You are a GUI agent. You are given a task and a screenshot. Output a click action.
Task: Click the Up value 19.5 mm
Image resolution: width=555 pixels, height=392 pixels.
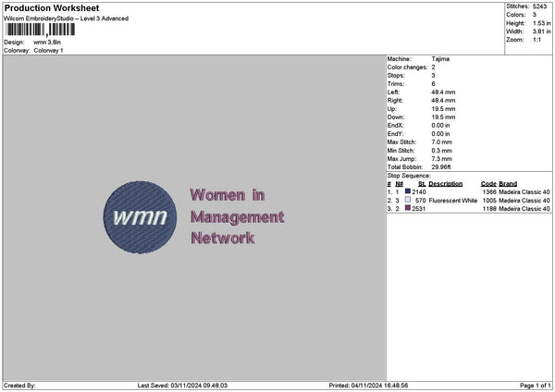(443, 109)
